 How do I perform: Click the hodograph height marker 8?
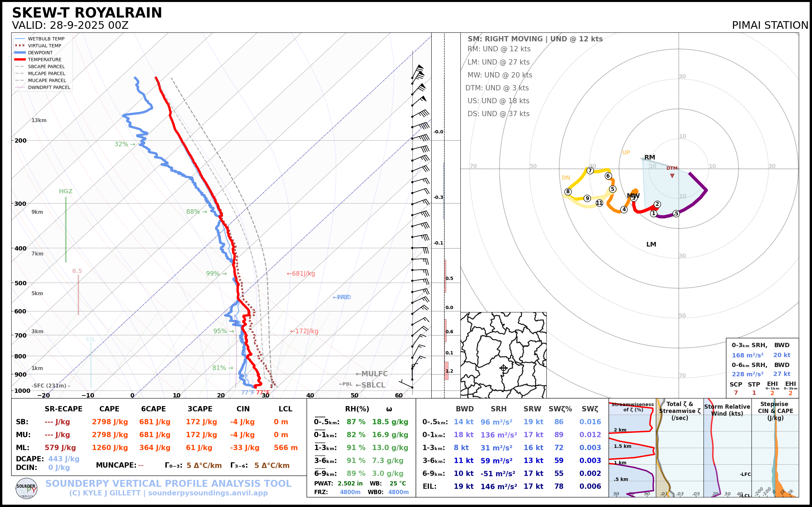568,192
